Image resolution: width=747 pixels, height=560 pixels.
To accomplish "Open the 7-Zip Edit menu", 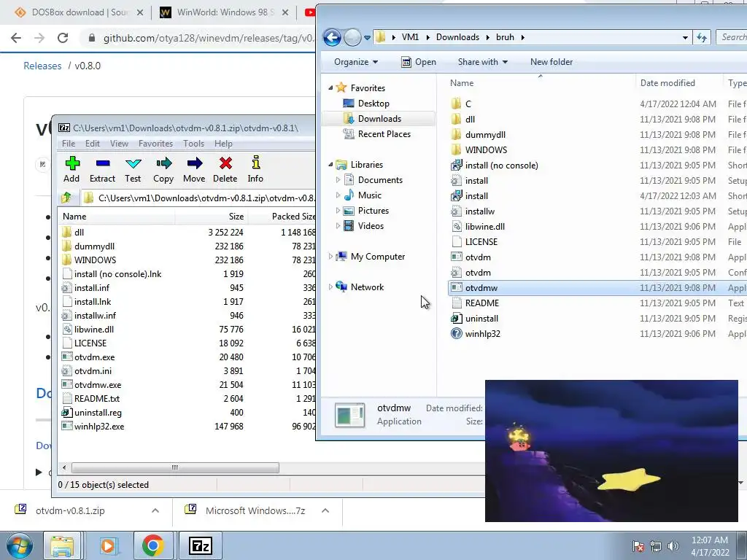I will (x=93, y=144).
